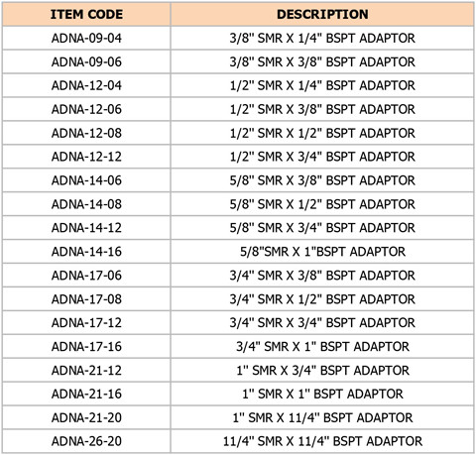Click description 5/8" SMR X 1/2" BSPT ADAPTOR
Screen dimensions: 476x455
point(322,204)
